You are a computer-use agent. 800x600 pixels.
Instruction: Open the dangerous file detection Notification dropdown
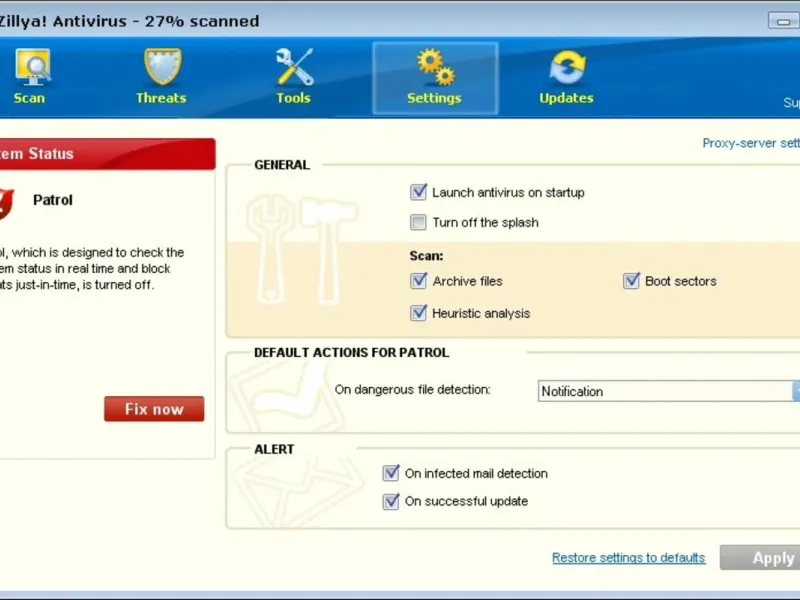coord(669,391)
